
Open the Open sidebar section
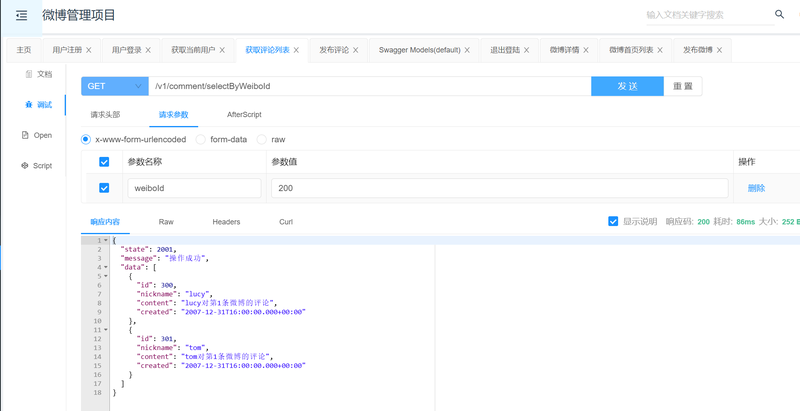[37, 135]
